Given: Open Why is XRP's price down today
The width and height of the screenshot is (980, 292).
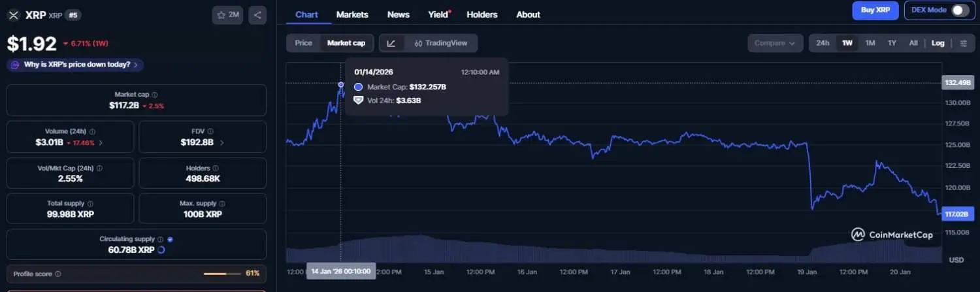Looking at the screenshot, I should tap(76, 65).
